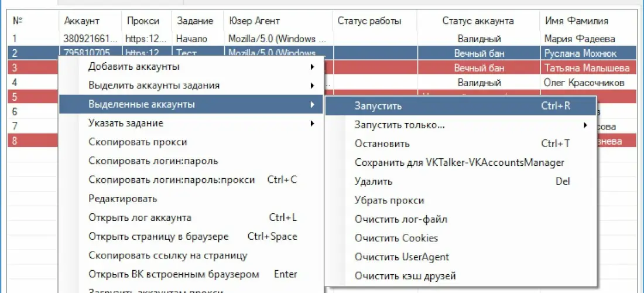This screenshot has width=644, height=293.
Task: Click the 'Юзер Агент' column header
Action: coord(278,21)
